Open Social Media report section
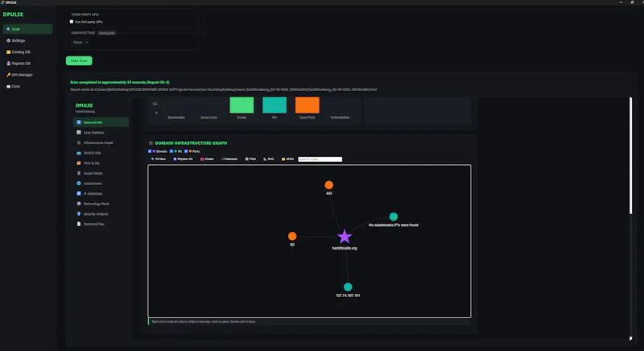Viewport: 644px width, 351px height. click(x=101, y=173)
